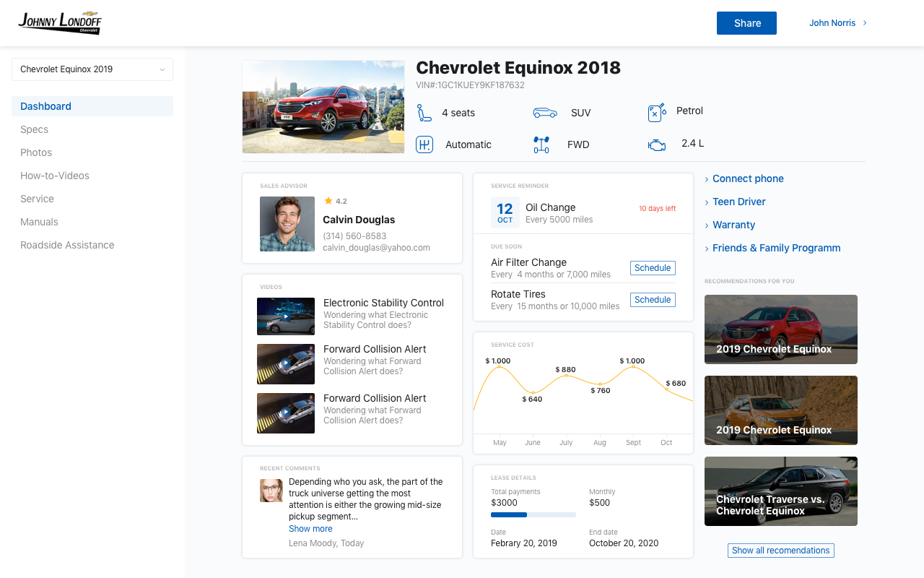This screenshot has height=578, width=924.
Task: Click Air Filter Change title text
Action: pyautogui.click(x=528, y=262)
